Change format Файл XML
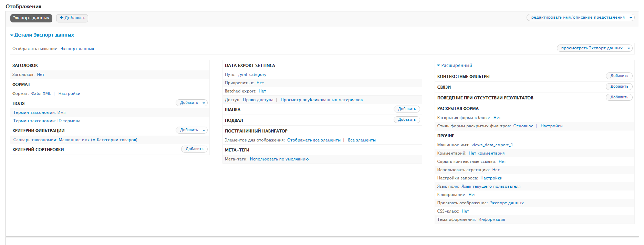Screen dimensions: 644x245 tap(41, 94)
